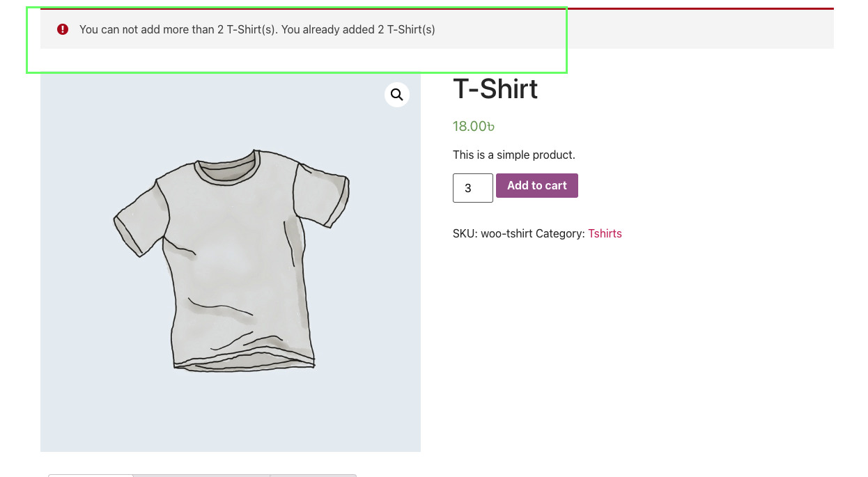Click the Category label beside Tshirts
868x477 pixels.
click(560, 234)
